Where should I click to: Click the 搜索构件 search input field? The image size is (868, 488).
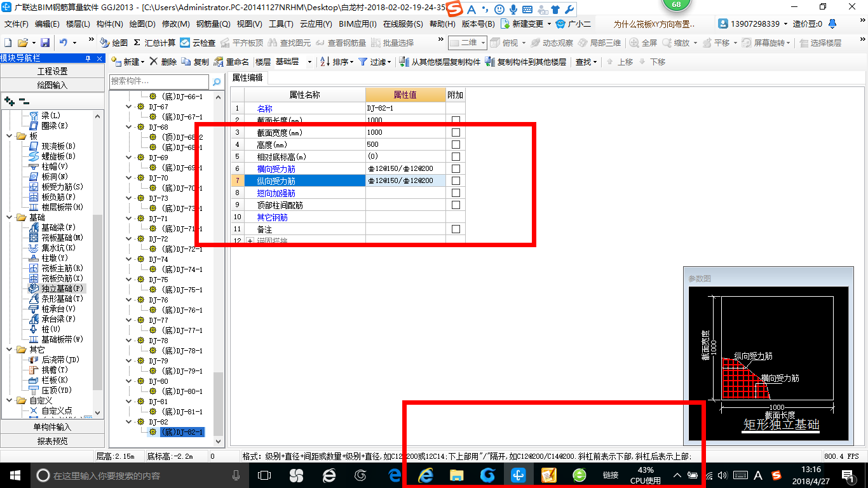click(159, 81)
